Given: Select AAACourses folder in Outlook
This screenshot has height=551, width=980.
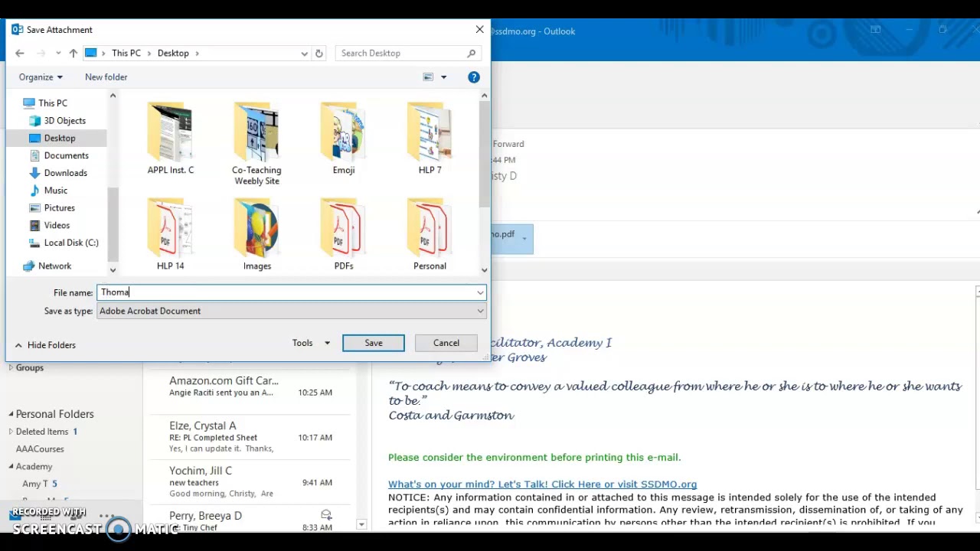Looking at the screenshot, I should (40, 449).
